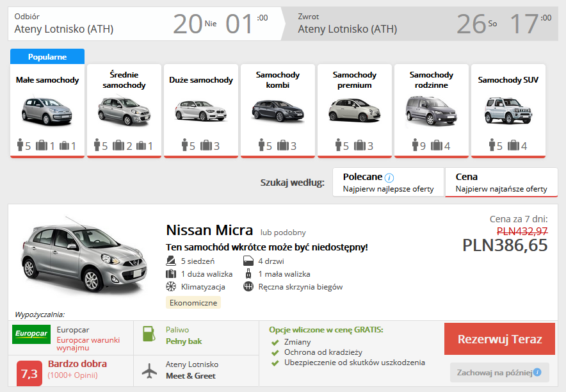
Task: Click the manual gearbox icon
Action: point(248,286)
